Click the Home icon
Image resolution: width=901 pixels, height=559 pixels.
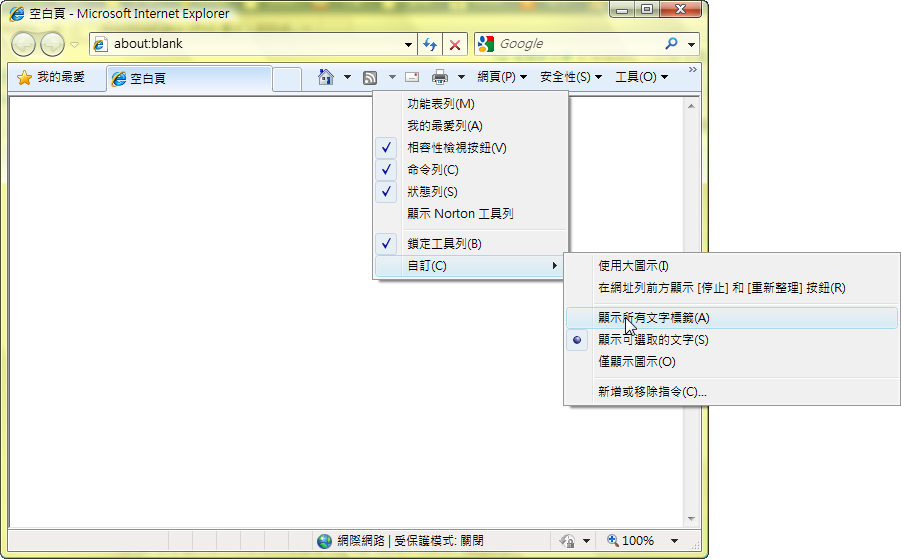tap(326, 76)
